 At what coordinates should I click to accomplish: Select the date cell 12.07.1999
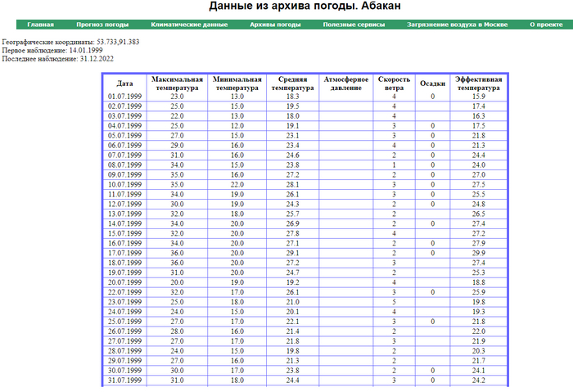coord(124,205)
